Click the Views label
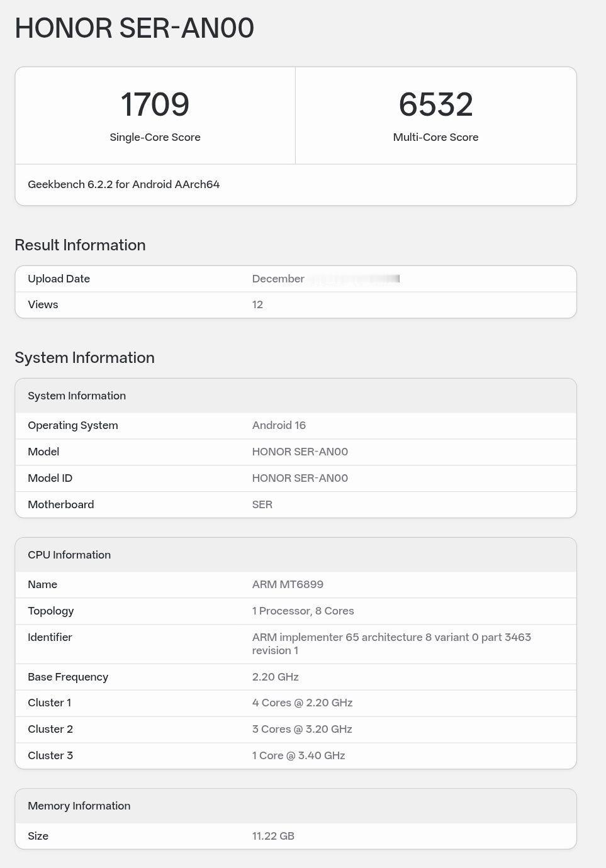606x868 pixels. click(43, 304)
